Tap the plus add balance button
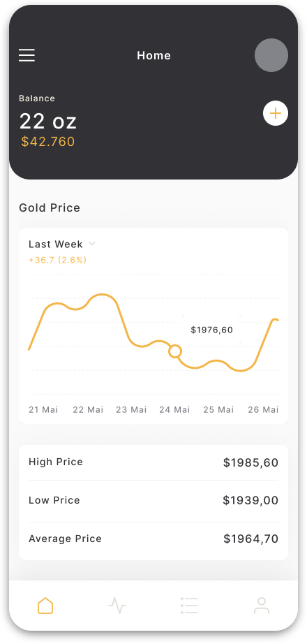This screenshot has width=307, height=644. coord(276,113)
